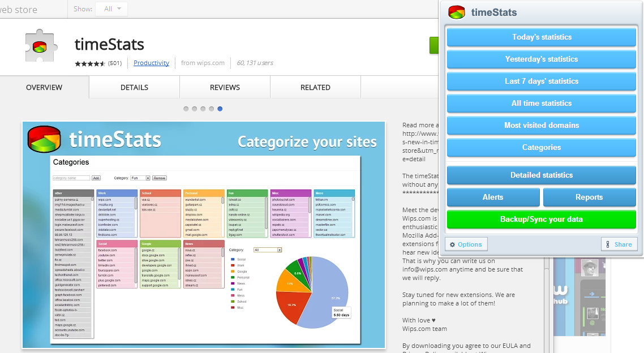Click the Categorize your sites screenshot
644x353 pixels.
pos(204,235)
